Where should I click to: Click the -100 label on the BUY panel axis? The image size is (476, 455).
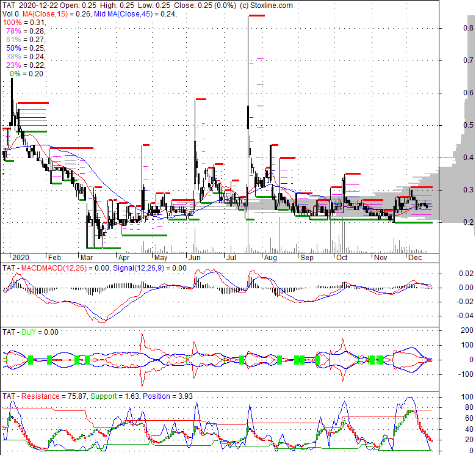click(466, 374)
